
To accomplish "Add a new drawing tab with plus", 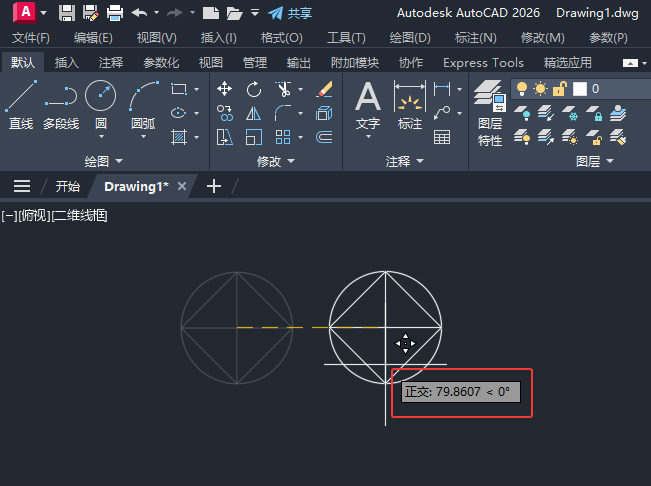I will click(x=214, y=186).
